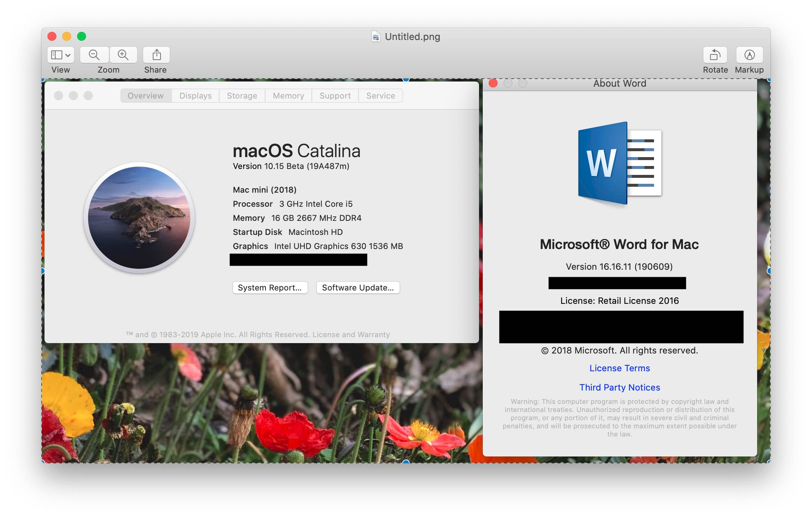Viewport: 812px width, 518px height.
Task: Click the Macintosh HD startup disk text
Action: click(x=316, y=232)
